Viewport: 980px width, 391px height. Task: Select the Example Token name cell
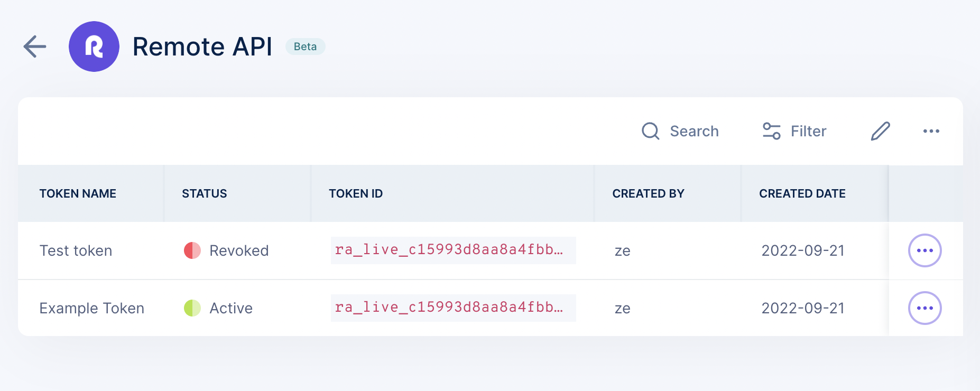pyautogui.click(x=92, y=308)
